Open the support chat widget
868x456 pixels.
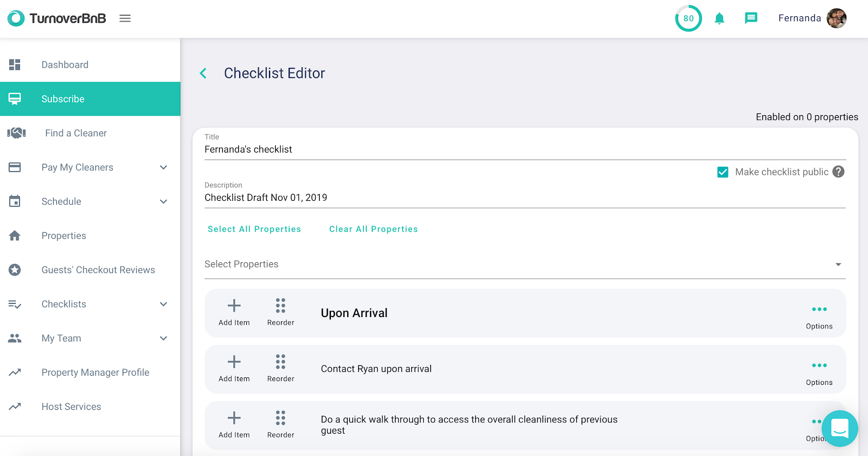[839, 428]
